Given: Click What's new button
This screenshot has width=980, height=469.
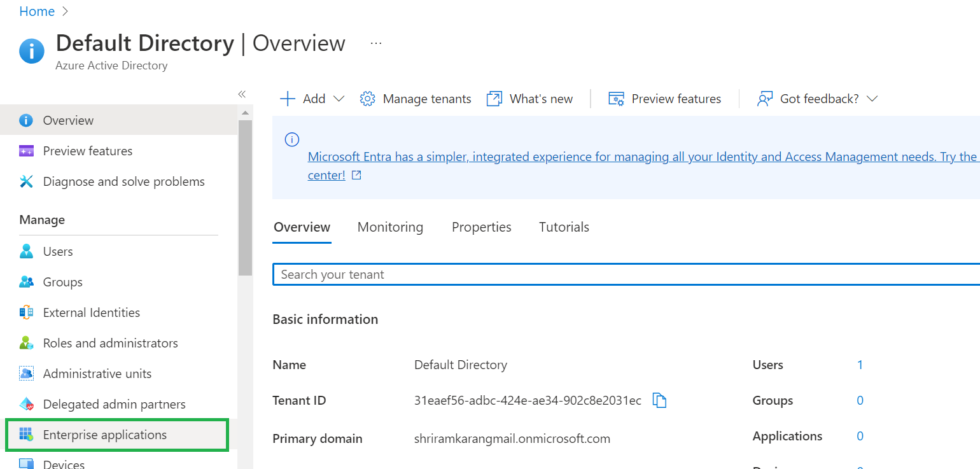Looking at the screenshot, I should pyautogui.click(x=529, y=99).
